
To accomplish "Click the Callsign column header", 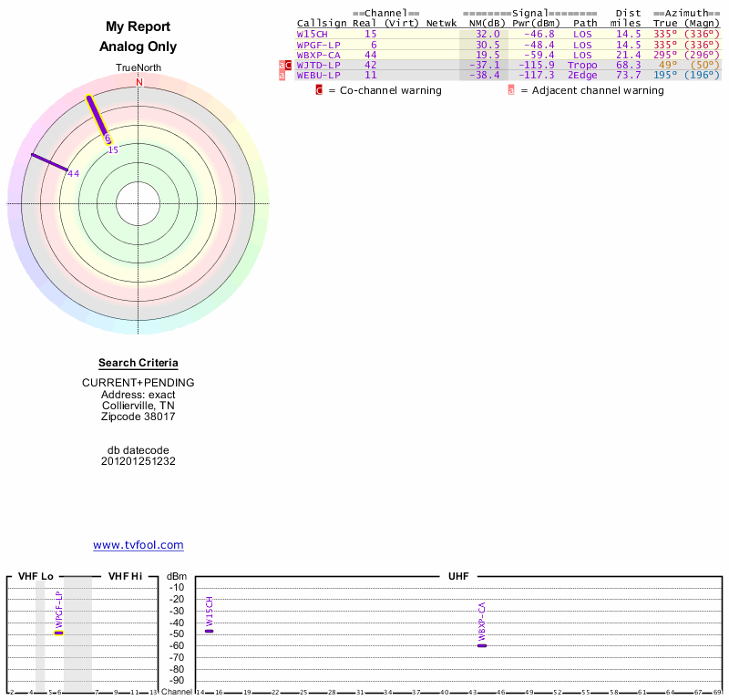I will (321, 23).
